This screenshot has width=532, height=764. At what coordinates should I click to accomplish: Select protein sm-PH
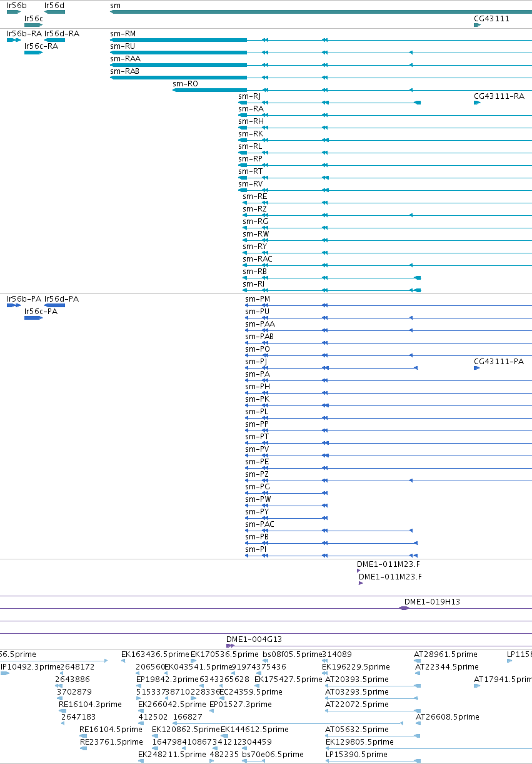[x=258, y=386]
